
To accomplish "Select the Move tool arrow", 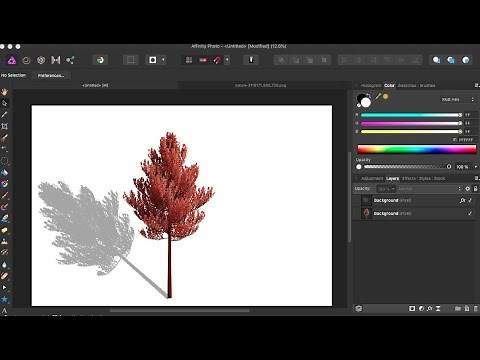I will pos(4,103).
